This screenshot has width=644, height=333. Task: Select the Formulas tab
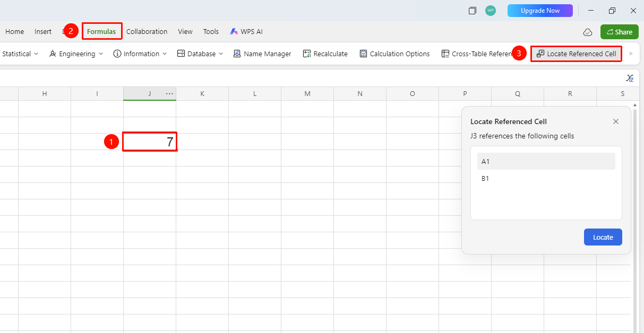pos(101,31)
